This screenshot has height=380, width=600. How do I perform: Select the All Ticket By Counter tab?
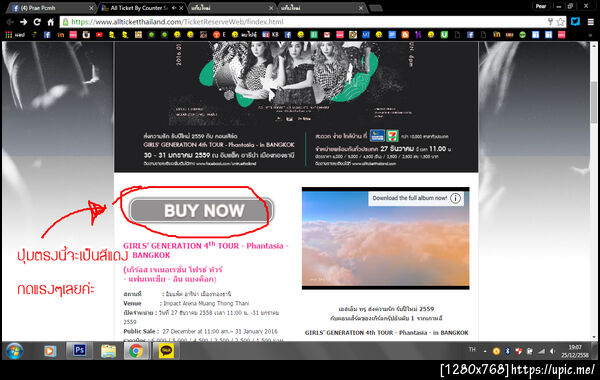(x=142, y=8)
